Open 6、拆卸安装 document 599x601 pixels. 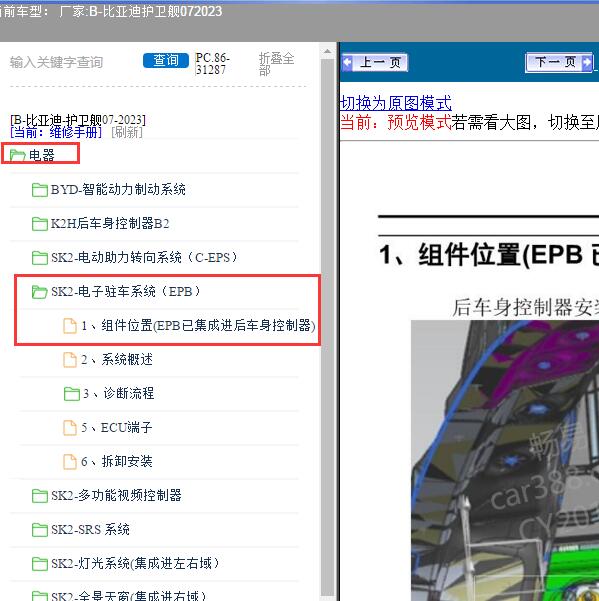coord(117,461)
